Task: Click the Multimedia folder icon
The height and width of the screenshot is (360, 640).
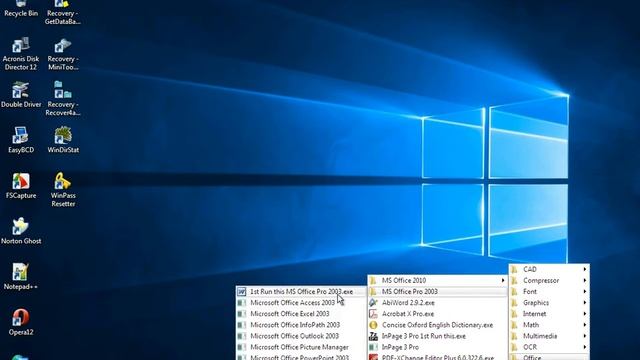Action: [514, 336]
